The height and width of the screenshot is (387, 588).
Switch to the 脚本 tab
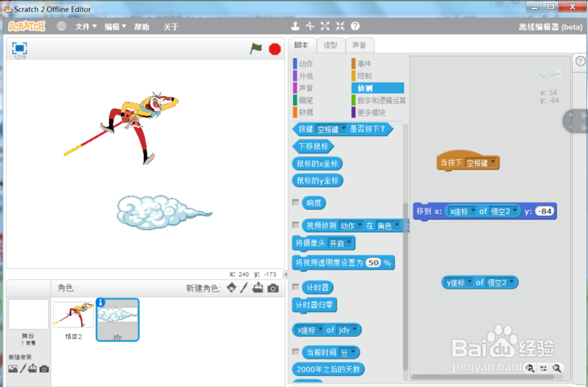coord(302,45)
